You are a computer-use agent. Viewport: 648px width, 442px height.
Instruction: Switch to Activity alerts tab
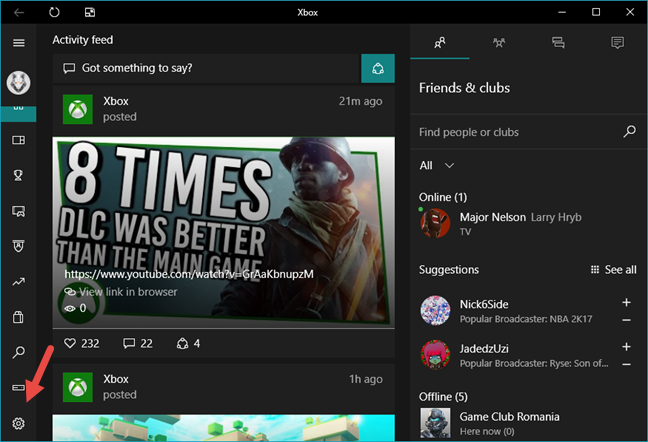click(x=617, y=43)
